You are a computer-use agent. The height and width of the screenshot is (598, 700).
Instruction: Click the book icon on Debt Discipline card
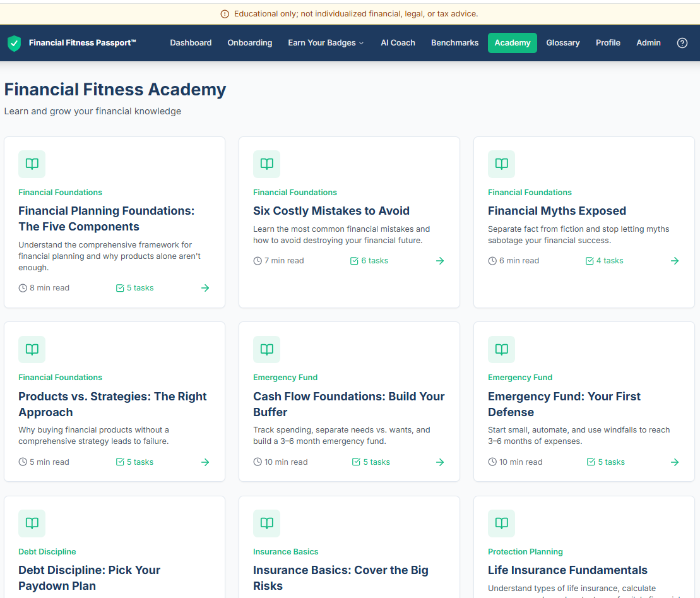32,523
